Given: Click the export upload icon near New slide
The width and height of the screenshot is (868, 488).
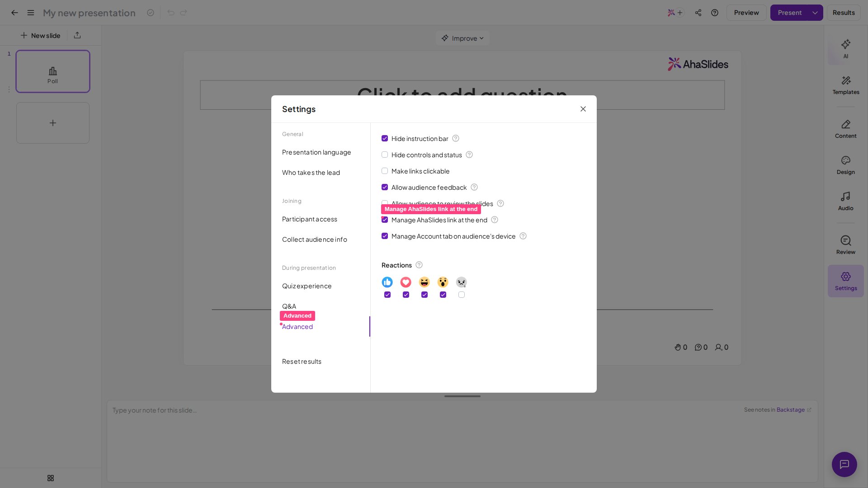Looking at the screenshot, I should 77,35.
